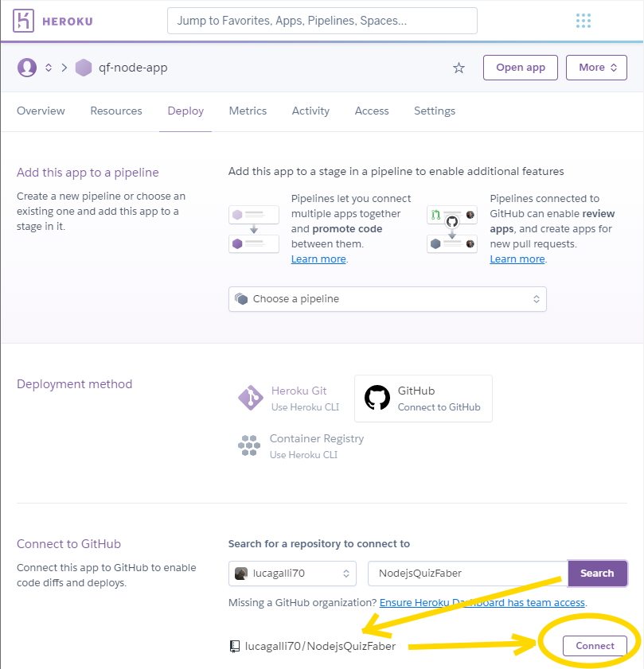
Task: Open the Metrics tab
Action: point(248,111)
